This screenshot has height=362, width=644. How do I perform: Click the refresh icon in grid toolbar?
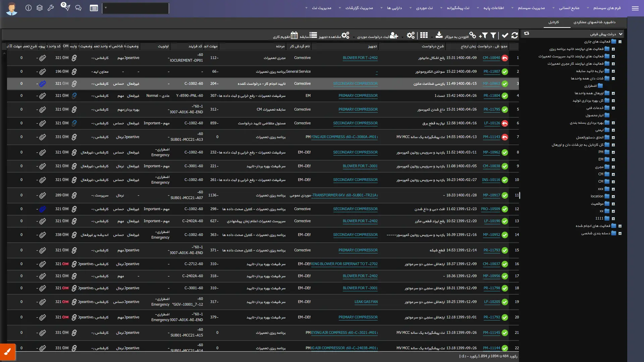[x=515, y=35]
